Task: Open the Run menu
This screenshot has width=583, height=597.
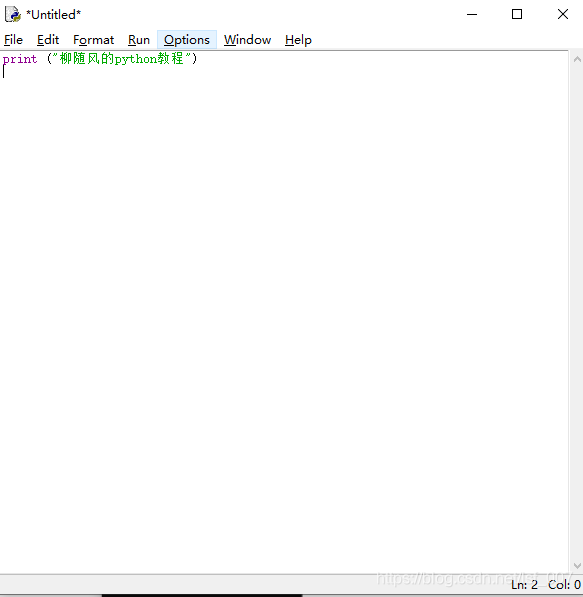Action: (x=139, y=40)
